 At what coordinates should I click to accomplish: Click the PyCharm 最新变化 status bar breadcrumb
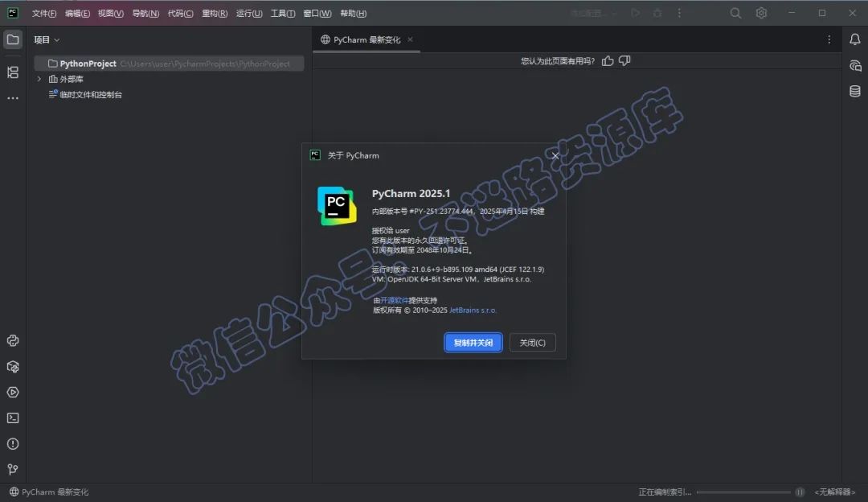coord(55,492)
